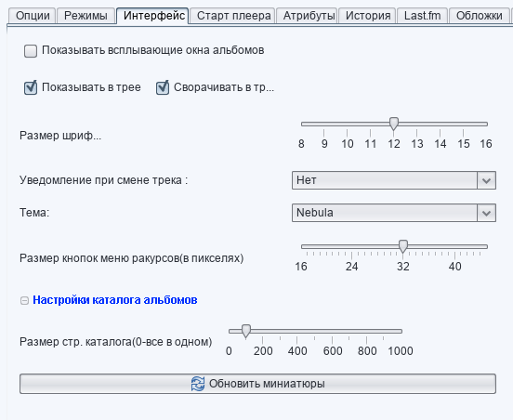Click the 16 mark on the font size scale
The height and width of the screenshot is (420, 513).
click(486, 144)
